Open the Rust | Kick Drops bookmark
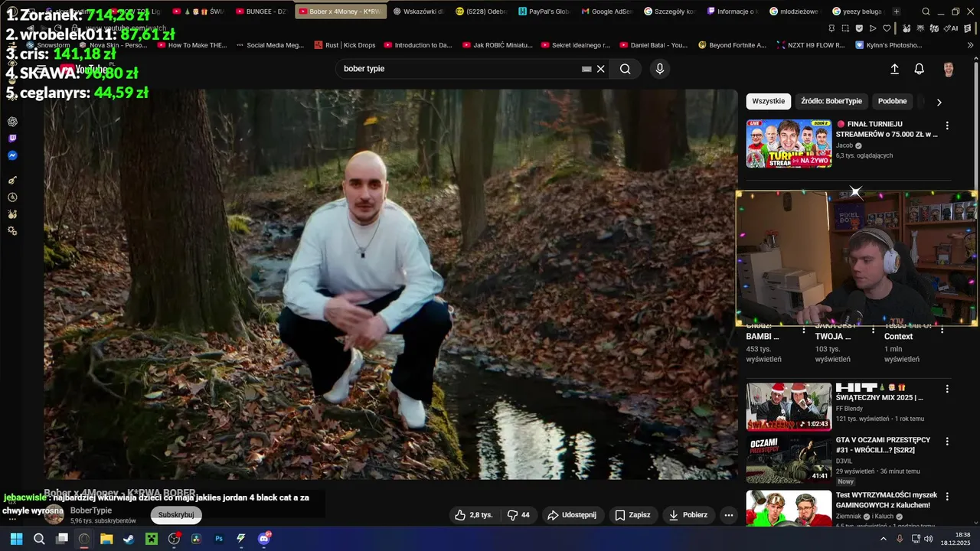The height and width of the screenshot is (551, 980). coord(345,45)
